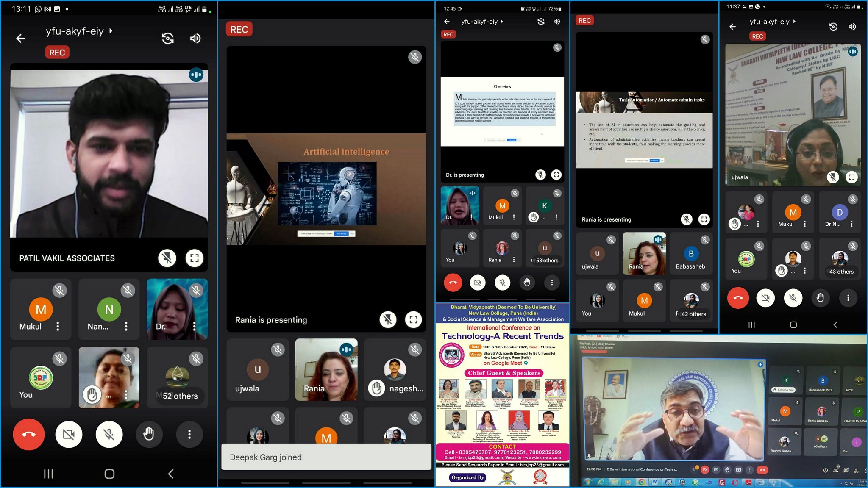
Task: Fullscreen the PATIL VAKIL ASSOCIATES video
Action: 195,258
